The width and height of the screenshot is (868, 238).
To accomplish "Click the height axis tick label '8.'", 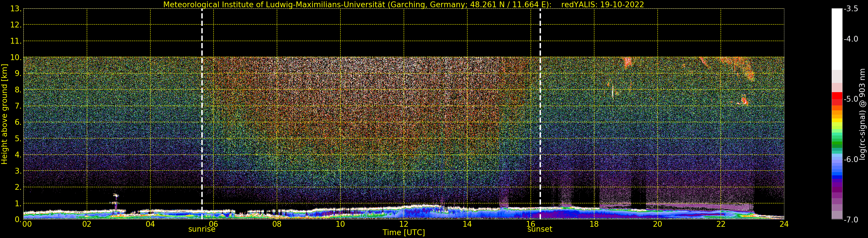I will [x=18, y=90].
